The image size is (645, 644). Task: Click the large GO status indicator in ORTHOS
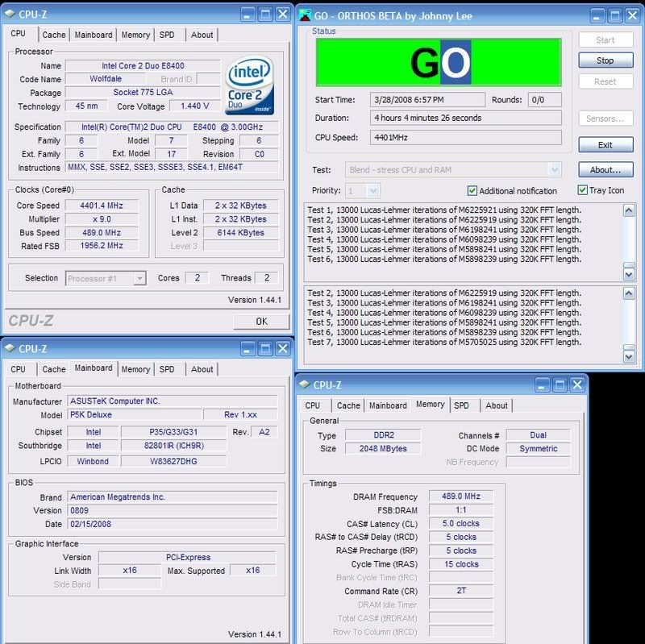coord(439,63)
